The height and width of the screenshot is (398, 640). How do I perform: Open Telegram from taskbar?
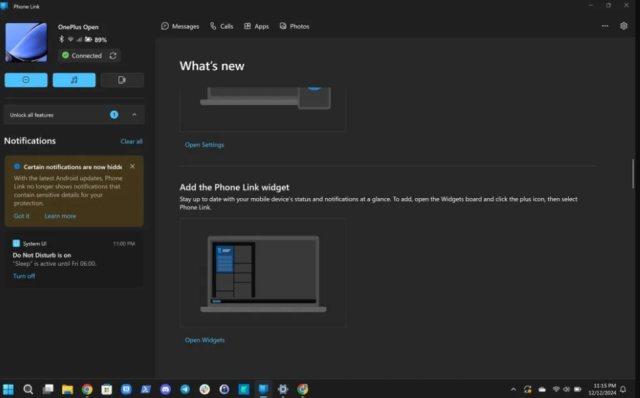click(185, 389)
